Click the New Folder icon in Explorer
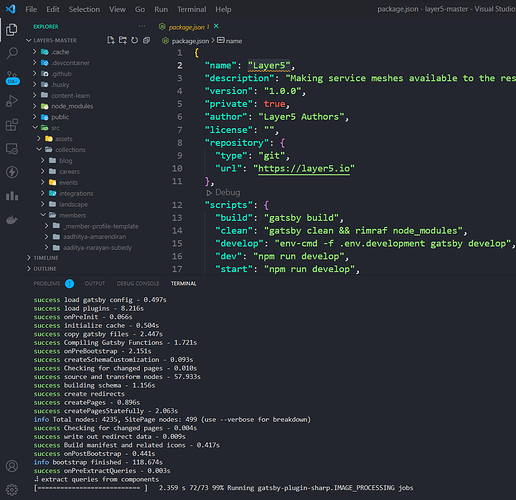Screen dimensions: 516x500 pos(123,40)
